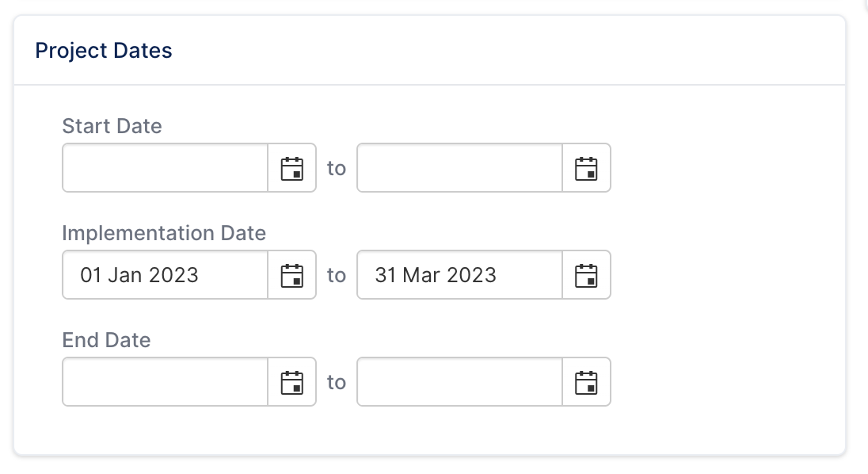Screen dimensions: 868x474
Task: Click the End Date label
Action: pyautogui.click(x=106, y=340)
